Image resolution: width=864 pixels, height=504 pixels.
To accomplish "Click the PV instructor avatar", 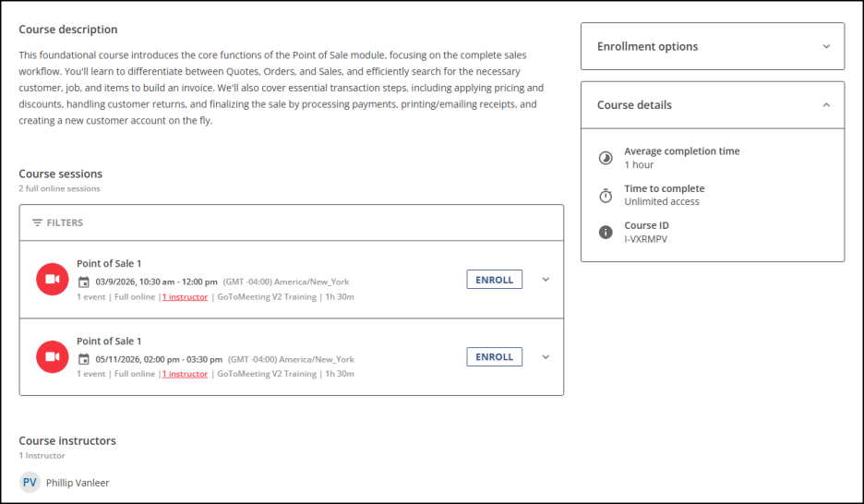I will click(x=30, y=482).
